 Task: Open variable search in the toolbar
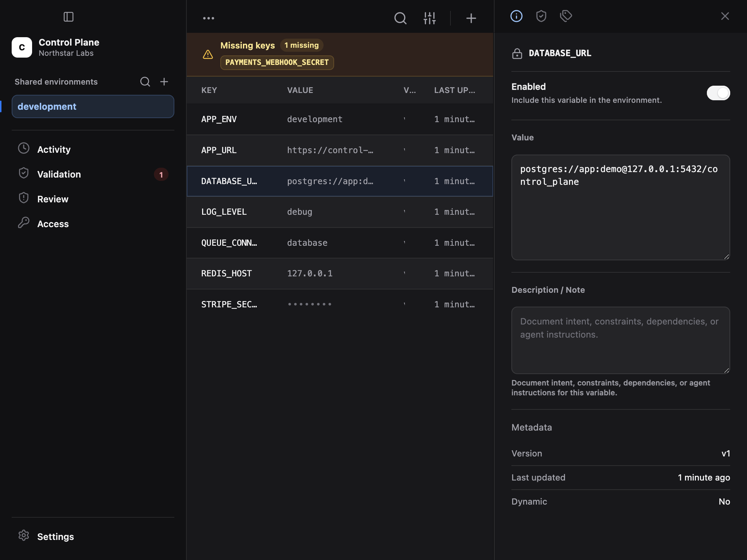coord(400,18)
